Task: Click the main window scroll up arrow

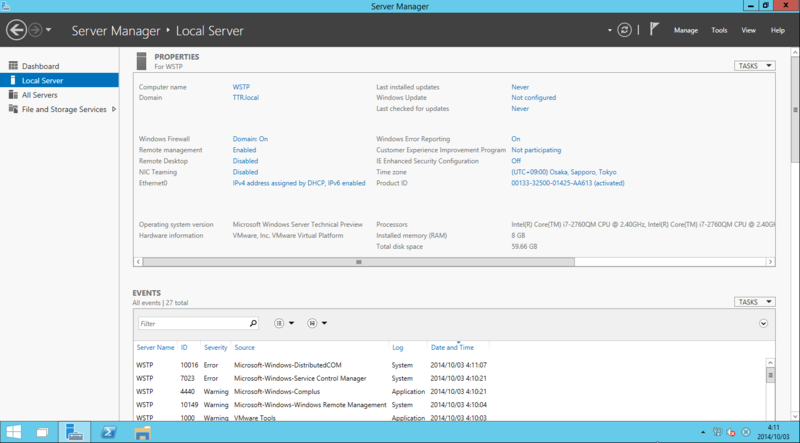Action: [x=795, y=53]
